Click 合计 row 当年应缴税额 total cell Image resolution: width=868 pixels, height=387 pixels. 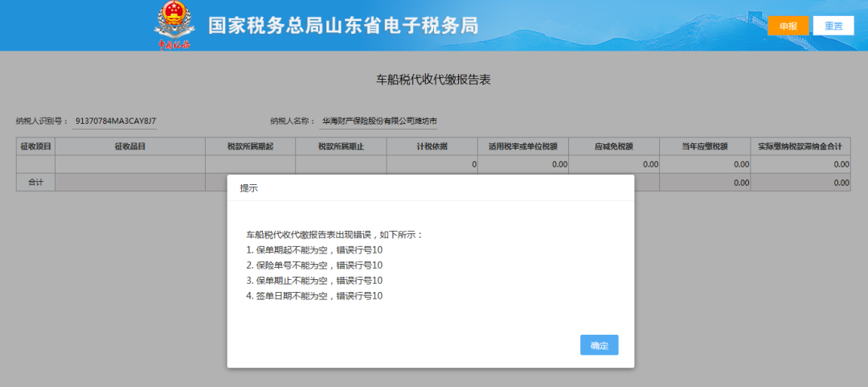[x=705, y=183]
